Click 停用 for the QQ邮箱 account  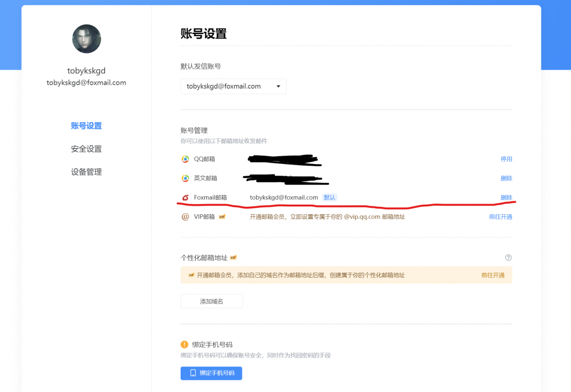coord(506,159)
